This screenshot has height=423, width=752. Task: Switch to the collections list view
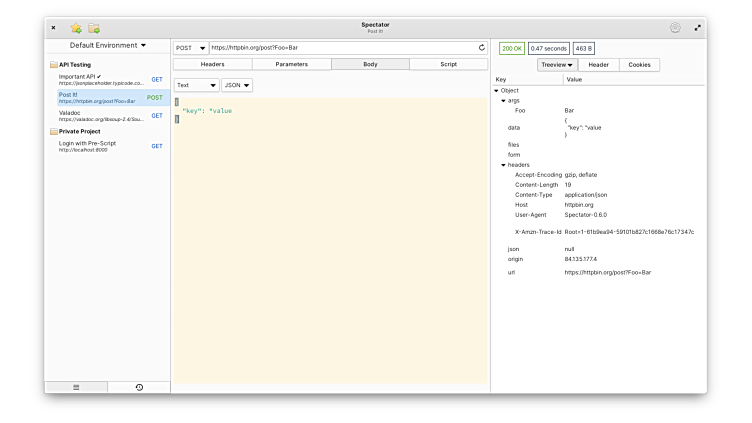[76, 387]
